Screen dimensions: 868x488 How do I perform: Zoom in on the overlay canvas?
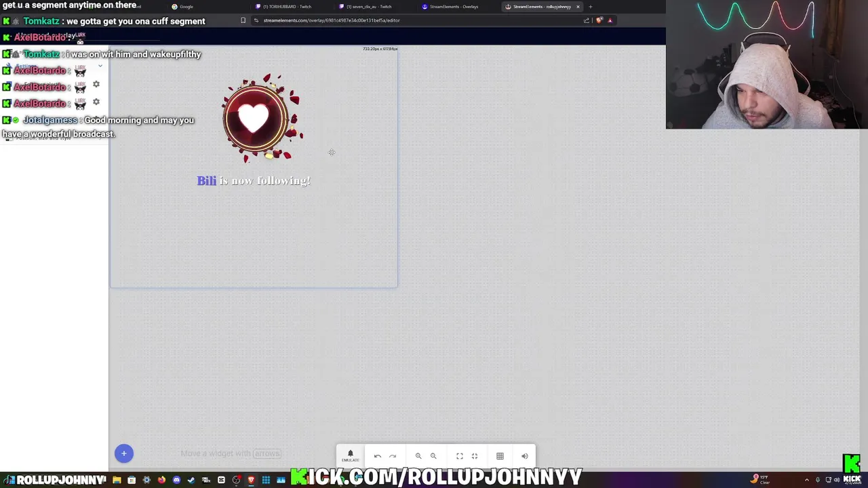(x=418, y=456)
